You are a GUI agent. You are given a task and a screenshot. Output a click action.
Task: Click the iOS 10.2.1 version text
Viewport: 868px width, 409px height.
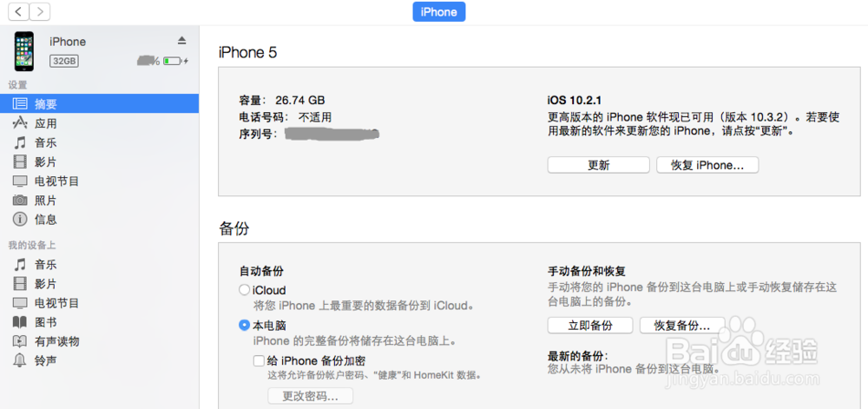[574, 100]
